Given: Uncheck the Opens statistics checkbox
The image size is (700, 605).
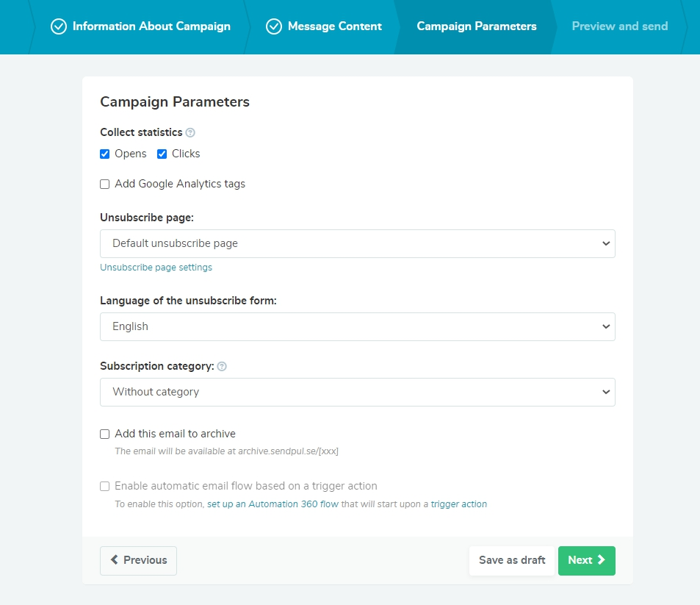Looking at the screenshot, I should click(x=105, y=154).
